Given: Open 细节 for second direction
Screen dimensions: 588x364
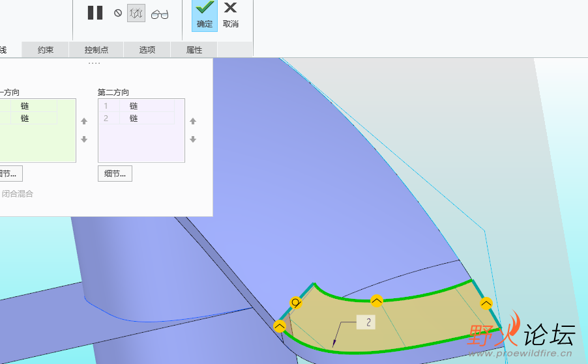Looking at the screenshot, I should point(115,174).
